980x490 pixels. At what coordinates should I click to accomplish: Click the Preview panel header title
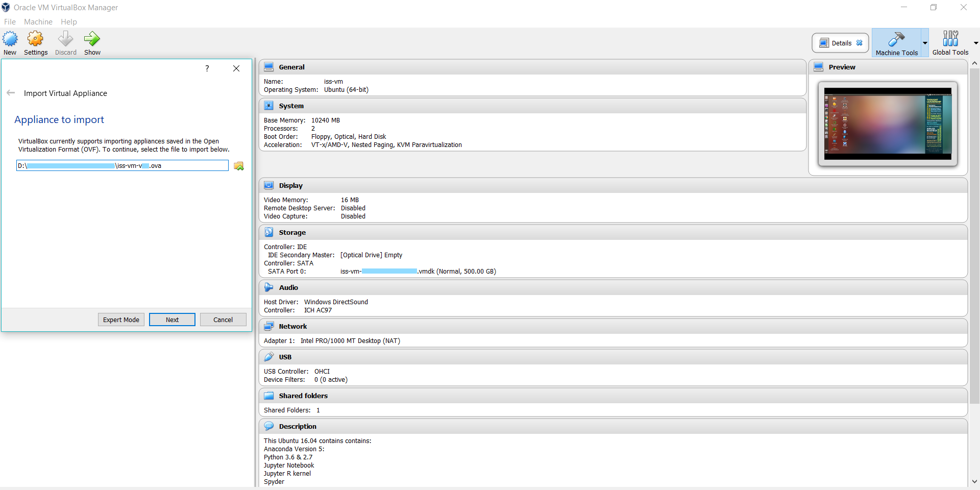(x=842, y=67)
